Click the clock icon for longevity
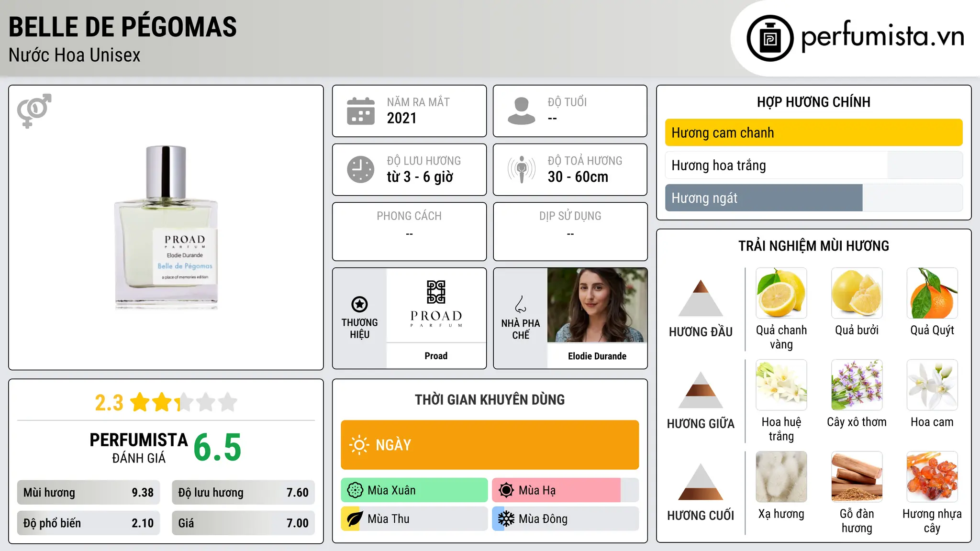The height and width of the screenshot is (551, 980). (360, 169)
